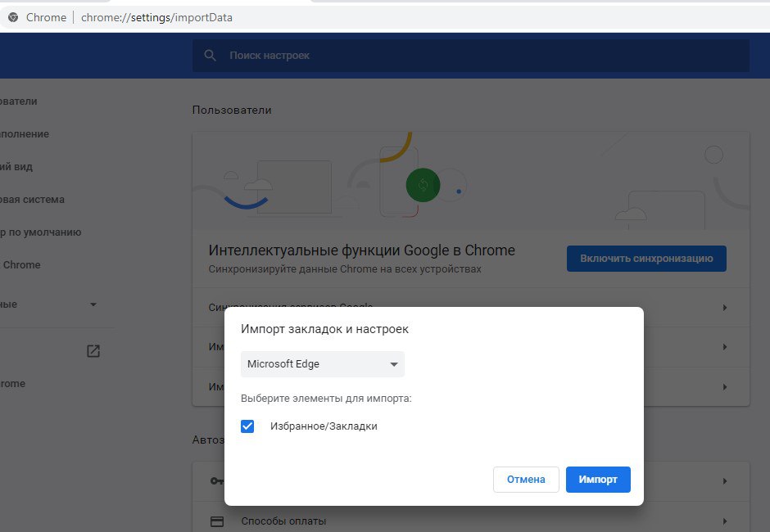Viewport: 770px width, 532px height.
Task: Open the passwords row chevron
Action: click(725, 481)
